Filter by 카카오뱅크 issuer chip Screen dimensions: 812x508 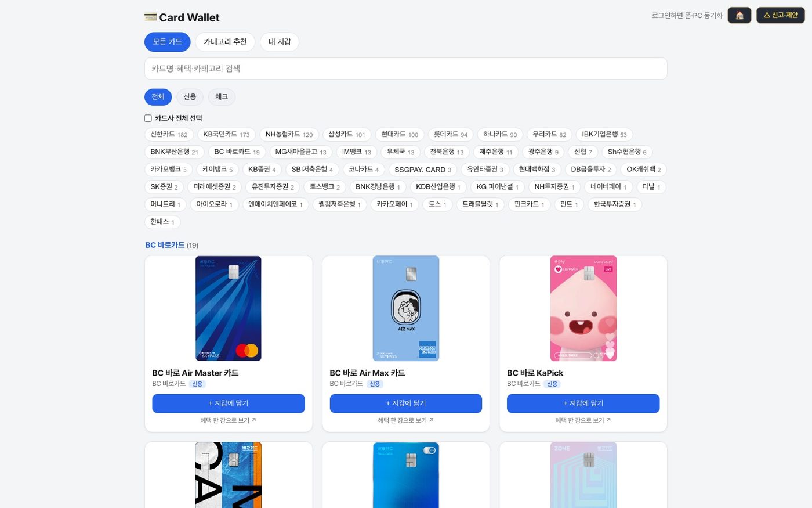(x=168, y=170)
